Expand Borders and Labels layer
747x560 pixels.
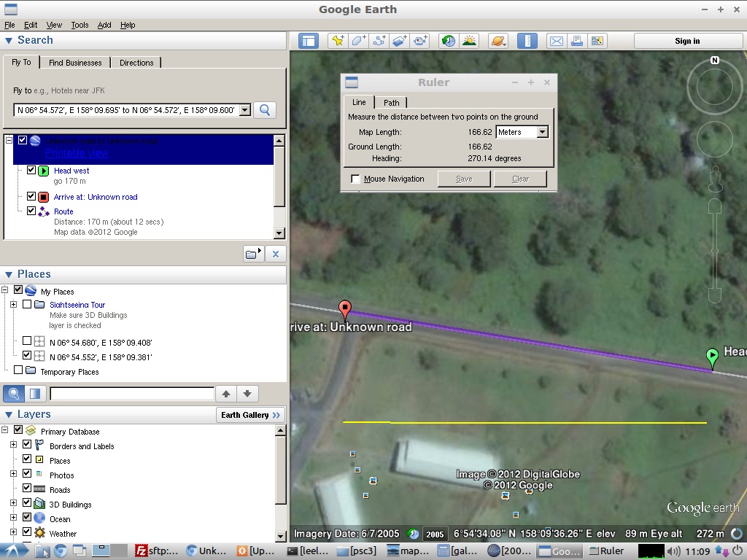coord(13,444)
